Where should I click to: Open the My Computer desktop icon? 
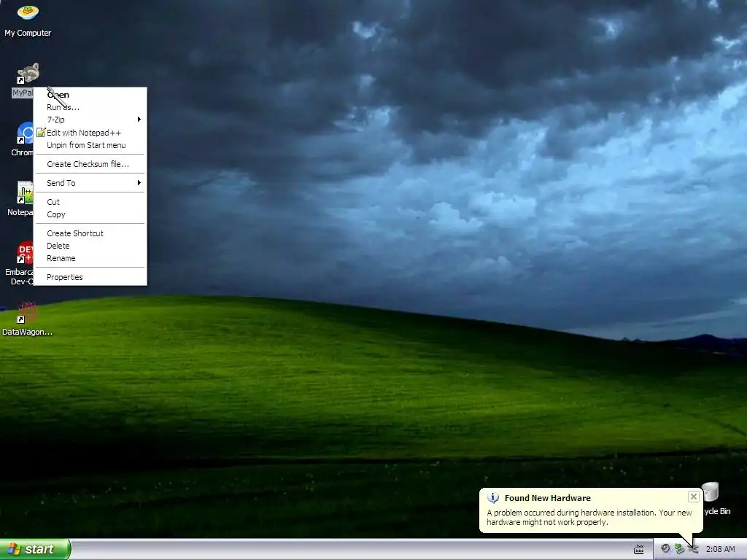pos(28,12)
